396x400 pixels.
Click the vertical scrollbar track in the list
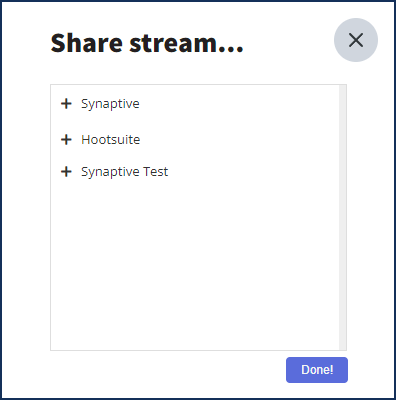point(343,217)
